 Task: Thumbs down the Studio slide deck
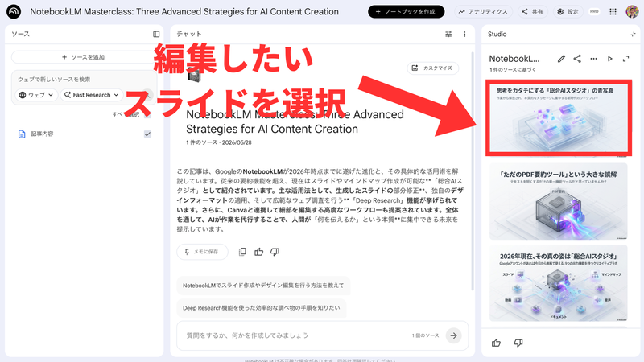[x=518, y=343]
